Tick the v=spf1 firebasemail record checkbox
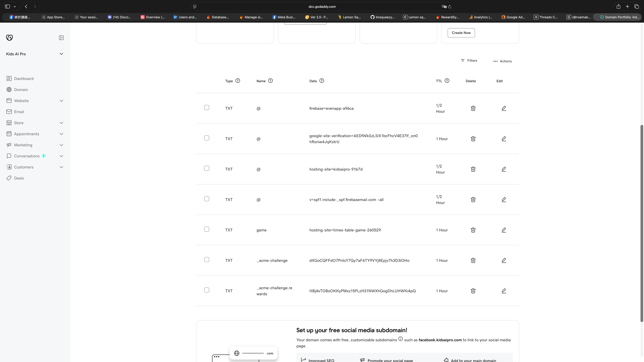 [207, 199]
